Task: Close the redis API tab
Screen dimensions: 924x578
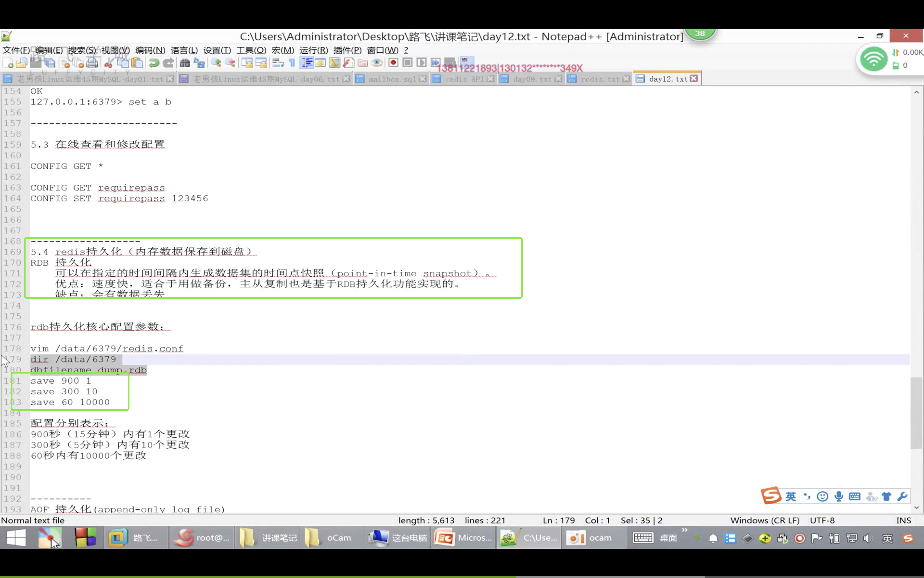Action: click(x=491, y=79)
